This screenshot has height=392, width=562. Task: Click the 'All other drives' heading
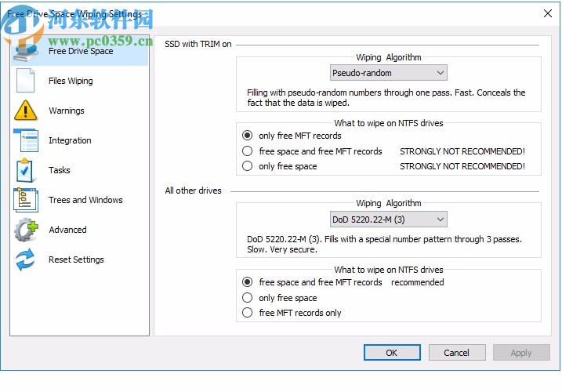[193, 191]
